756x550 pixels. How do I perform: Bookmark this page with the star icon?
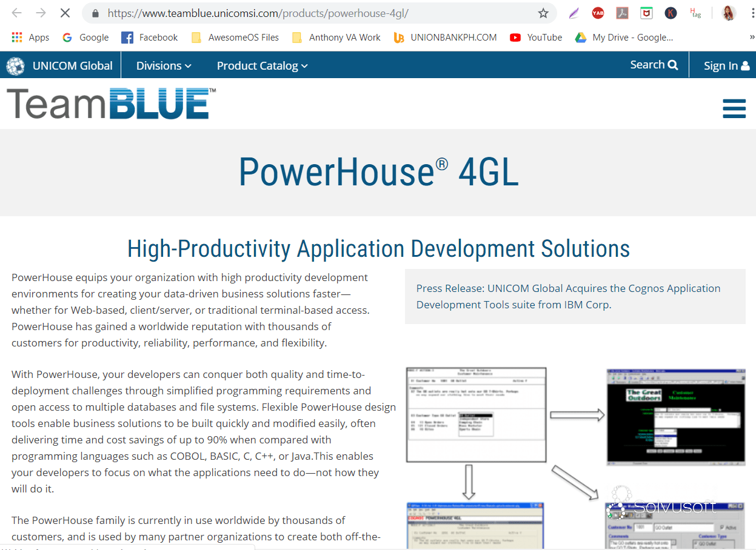pyautogui.click(x=543, y=13)
